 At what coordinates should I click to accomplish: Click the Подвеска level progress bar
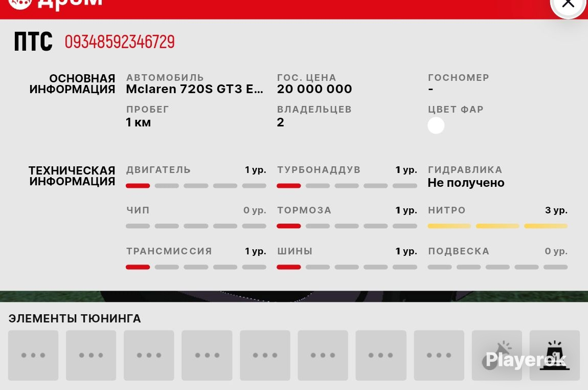pos(497,267)
